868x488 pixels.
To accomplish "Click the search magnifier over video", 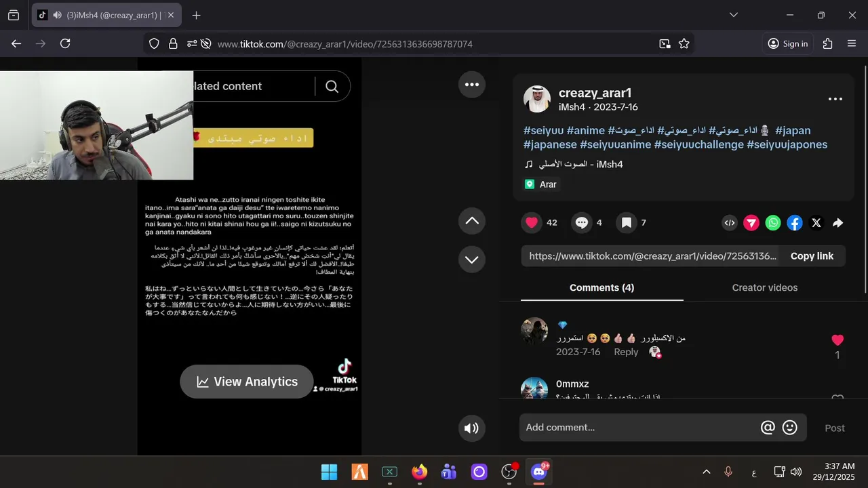I will (x=332, y=86).
